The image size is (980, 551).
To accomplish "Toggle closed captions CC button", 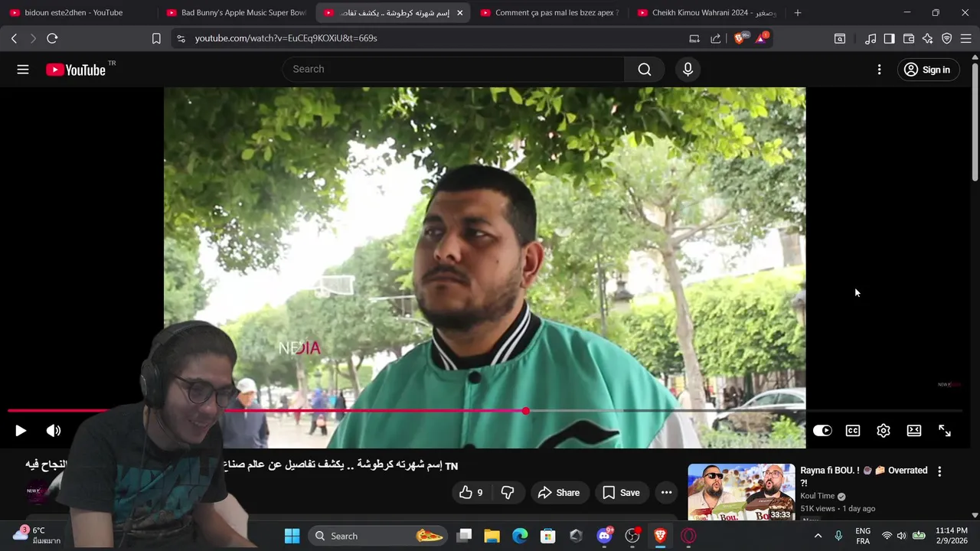I will coord(853,431).
